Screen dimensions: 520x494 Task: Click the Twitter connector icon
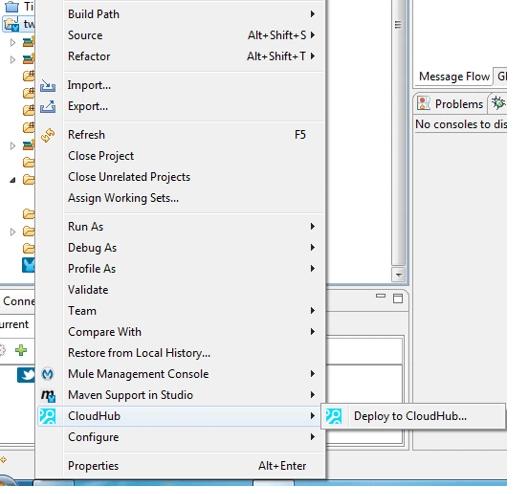click(x=26, y=375)
